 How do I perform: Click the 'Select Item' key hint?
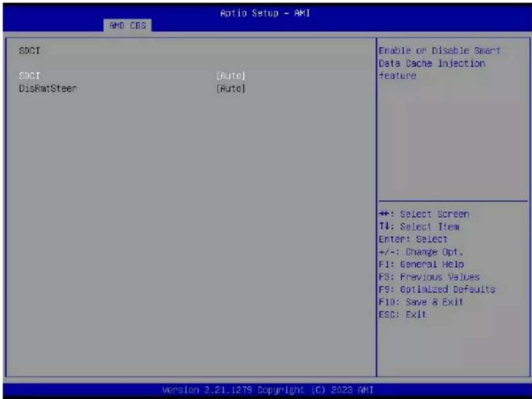click(x=419, y=227)
